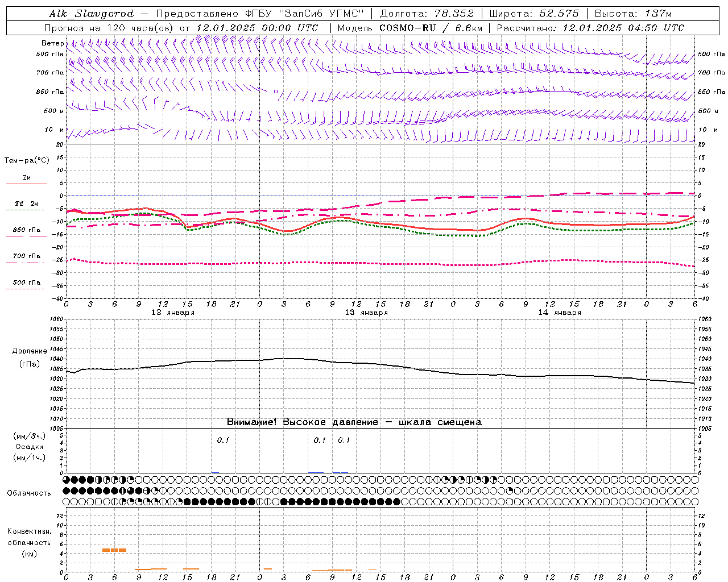Click the elevation text Высота: 137м
The width and height of the screenshot is (728, 582).
coord(634,14)
